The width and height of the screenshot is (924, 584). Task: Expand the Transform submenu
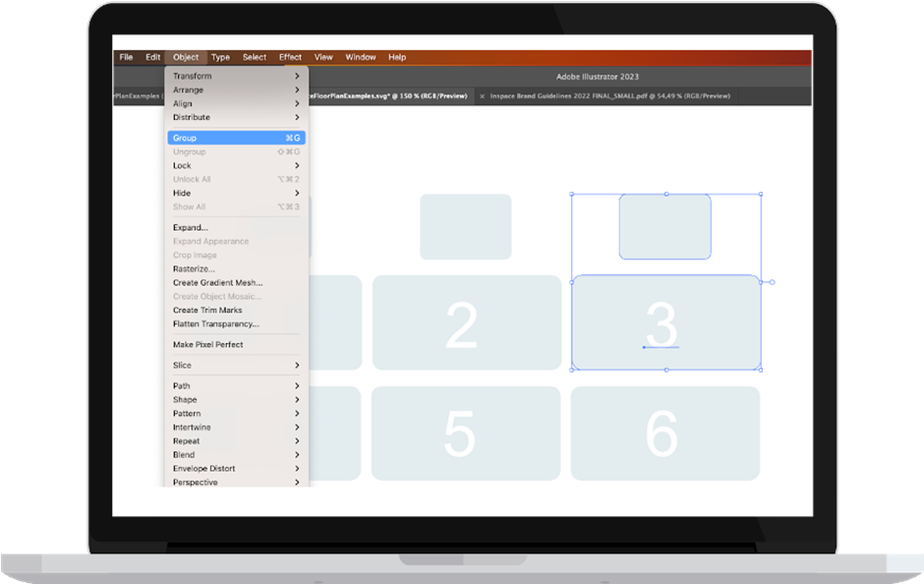tap(236, 76)
